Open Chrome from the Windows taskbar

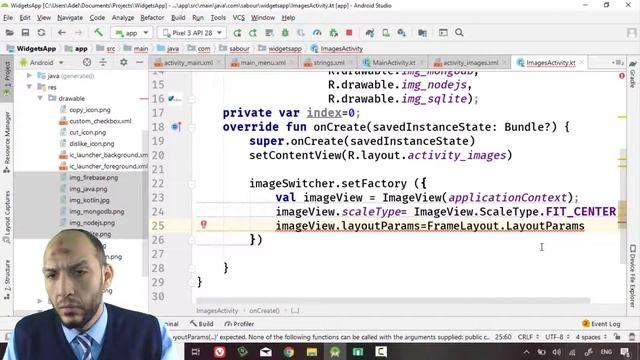coord(289,352)
